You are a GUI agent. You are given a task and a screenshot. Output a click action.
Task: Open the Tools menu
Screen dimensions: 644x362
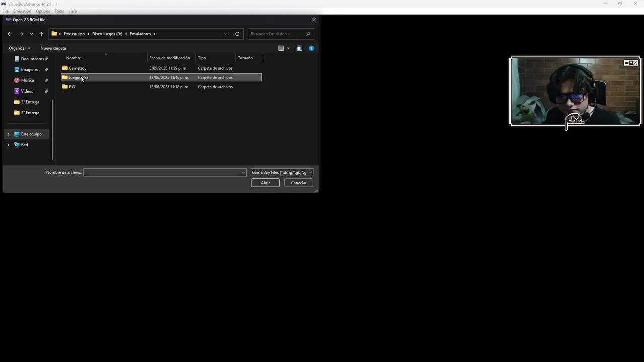59,11
